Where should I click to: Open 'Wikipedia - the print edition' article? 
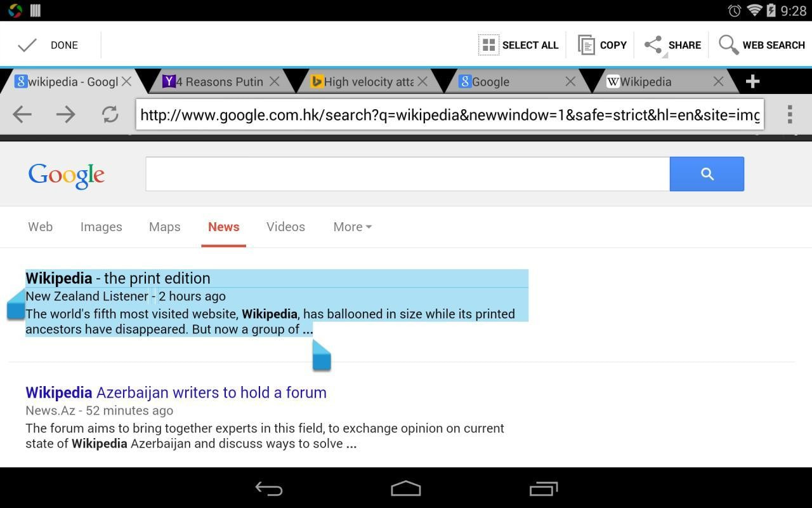118,278
